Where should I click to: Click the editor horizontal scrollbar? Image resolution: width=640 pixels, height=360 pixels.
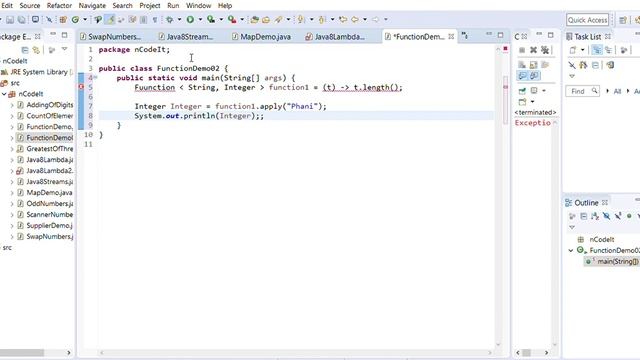pos(296,352)
